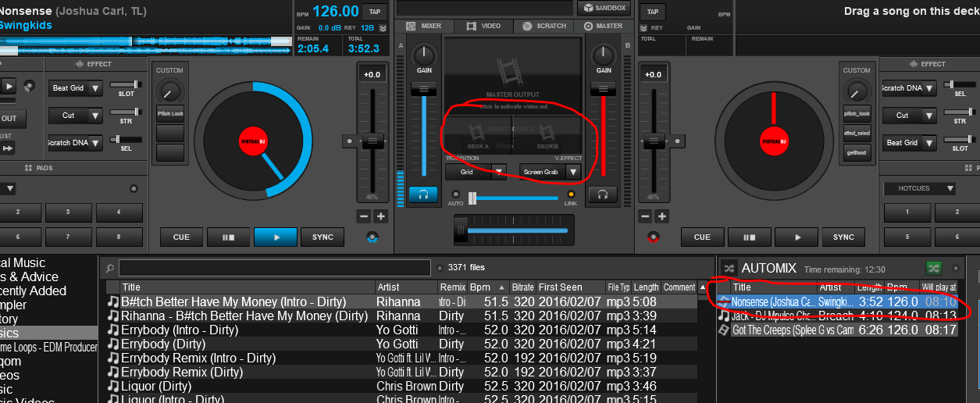Screen dimensions: 980x403
Task: Click the left deck pitch minus button
Action: point(364,216)
